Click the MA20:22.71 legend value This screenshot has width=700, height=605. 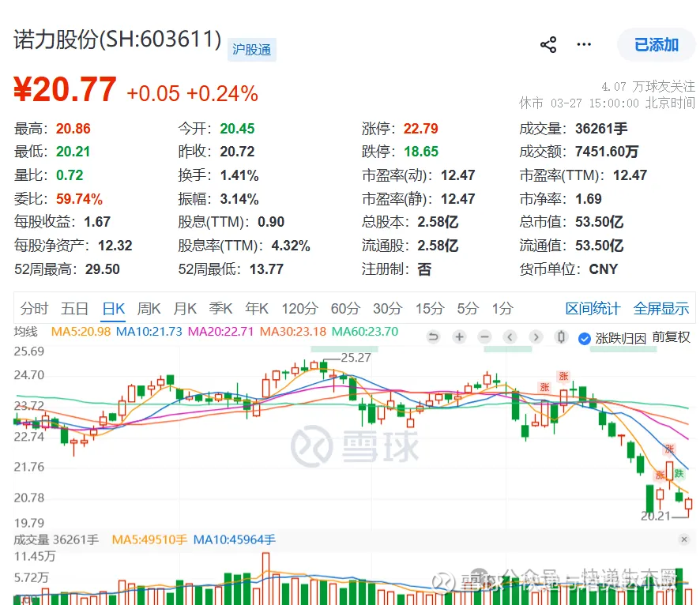pos(220,332)
